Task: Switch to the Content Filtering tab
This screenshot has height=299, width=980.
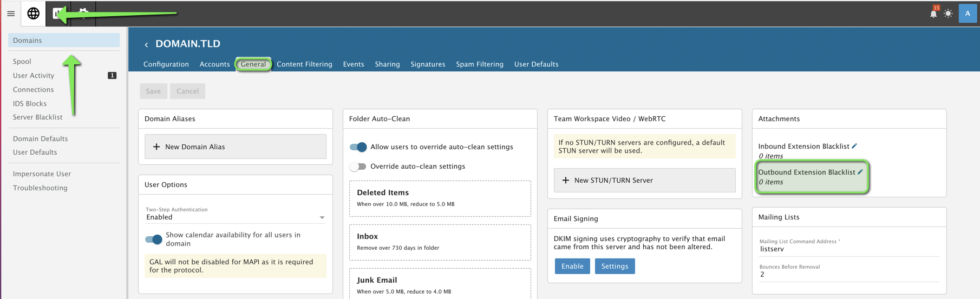Action: [304, 64]
